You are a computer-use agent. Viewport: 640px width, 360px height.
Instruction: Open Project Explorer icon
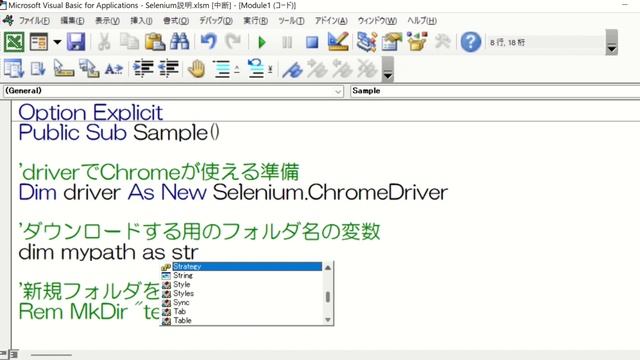[366, 42]
